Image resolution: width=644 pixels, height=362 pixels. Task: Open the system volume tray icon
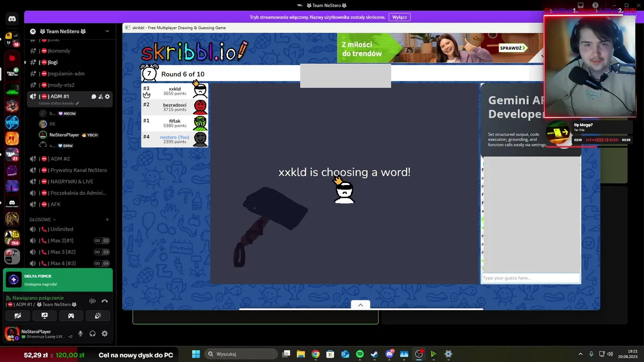click(610, 354)
